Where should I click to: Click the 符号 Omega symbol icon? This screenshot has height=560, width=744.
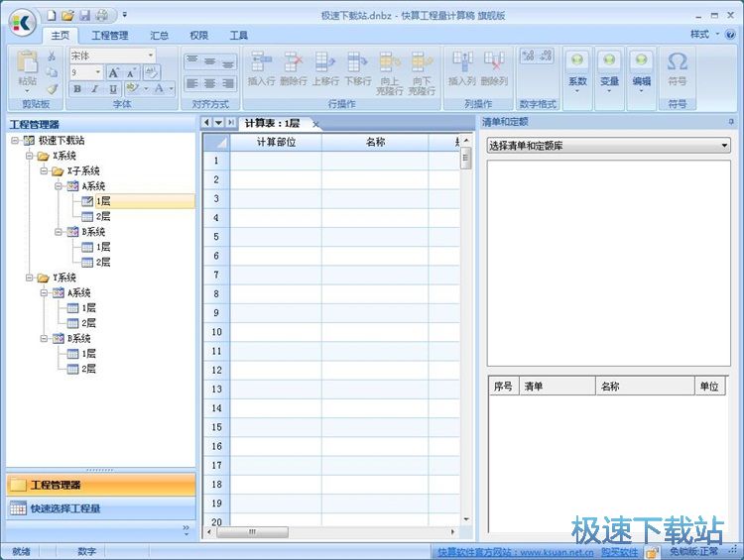(x=678, y=61)
